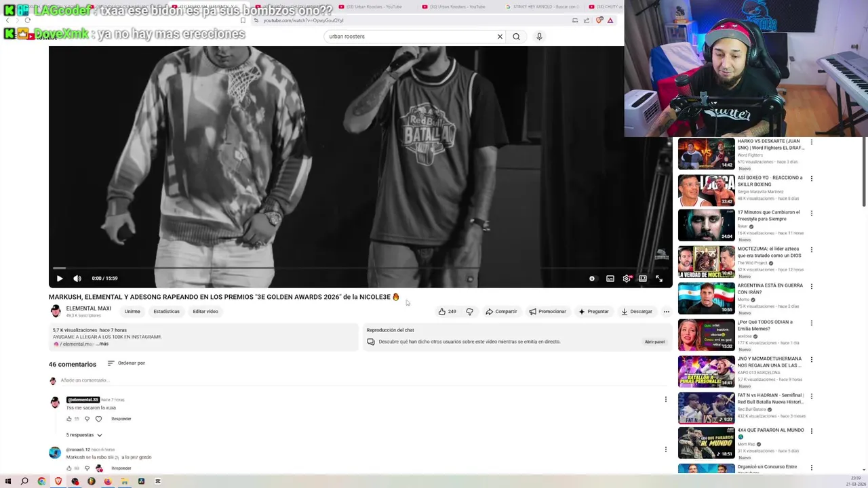868x488 pixels.
Task: Open the Ordenar por sort dropdown
Action: click(126, 363)
